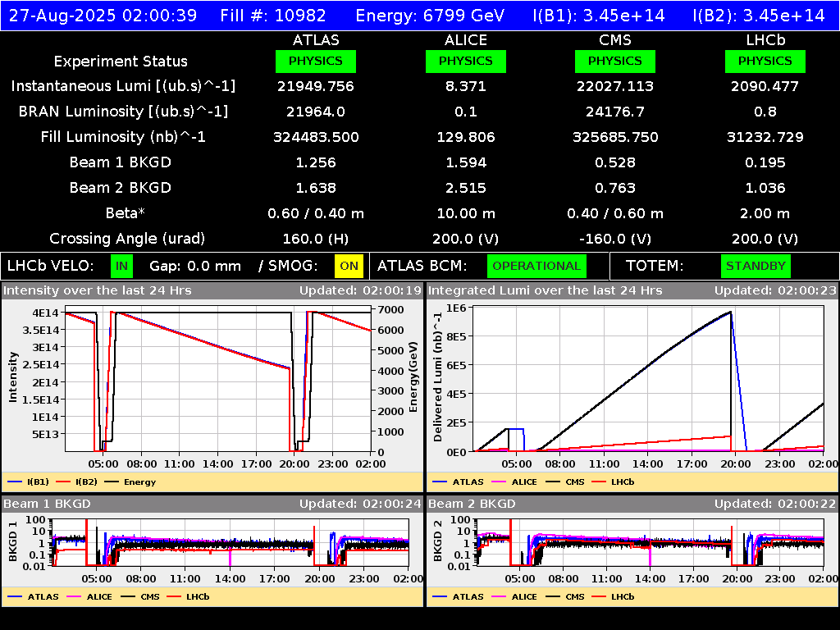Image resolution: width=840 pixels, height=630 pixels.
Task: Select the I(B1): 3.45e+14 value
Action: pyautogui.click(x=598, y=15)
